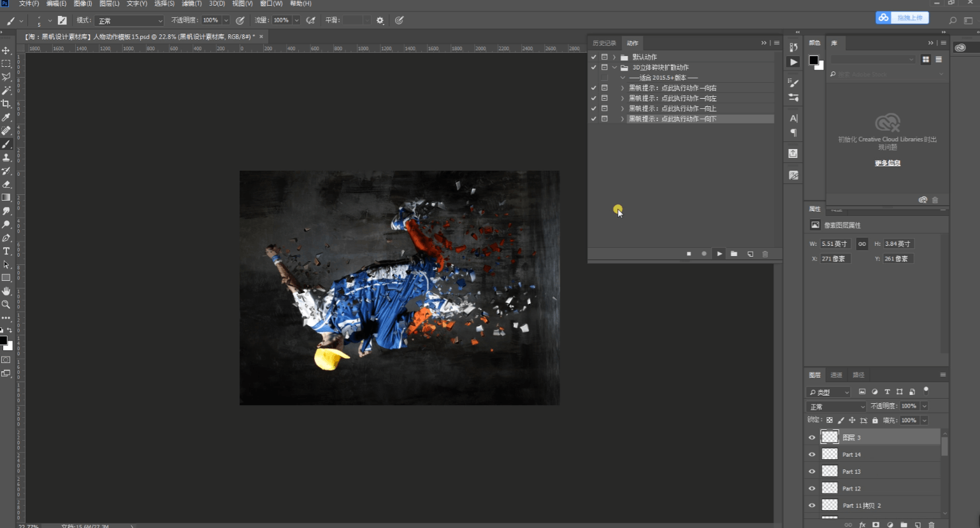
Task: Open the 图像(I) menu
Action: 83,4
